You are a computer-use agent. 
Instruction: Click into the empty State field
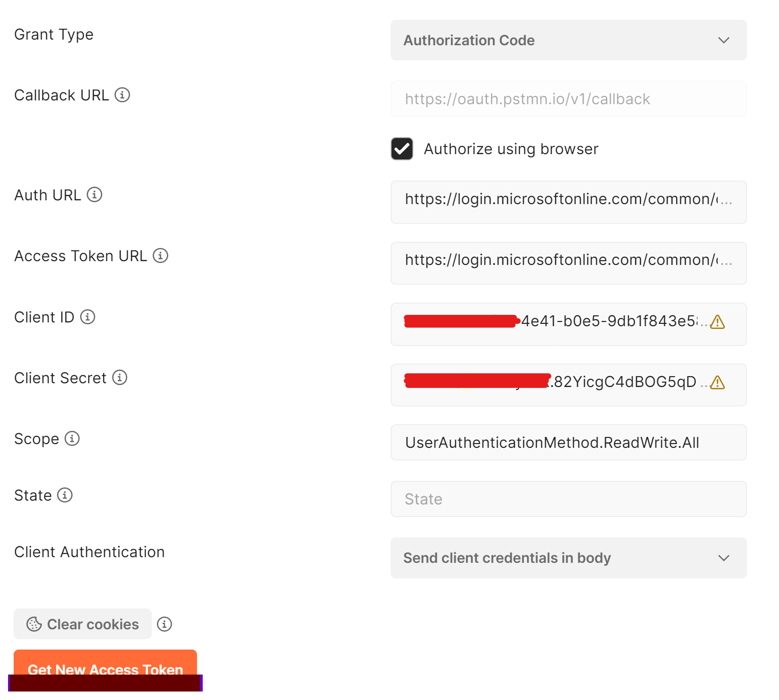tap(569, 499)
